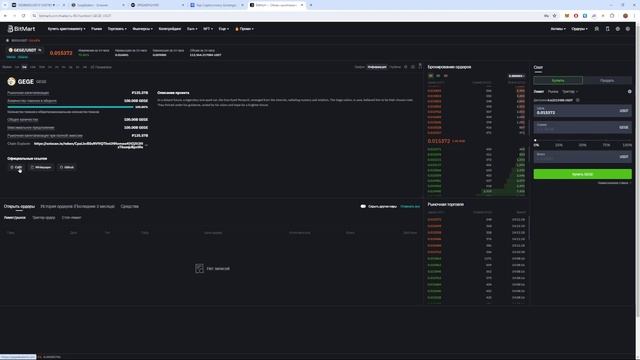Expand the Фьючерсы dropdown
This screenshot has height=360, width=640.
pyautogui.click(x=142, y=29)
